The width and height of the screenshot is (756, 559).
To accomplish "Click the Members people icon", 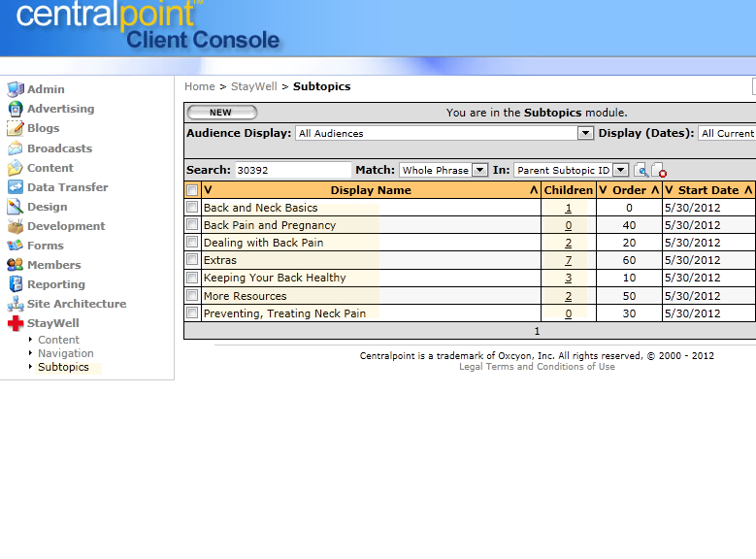I will click(15, 265).
